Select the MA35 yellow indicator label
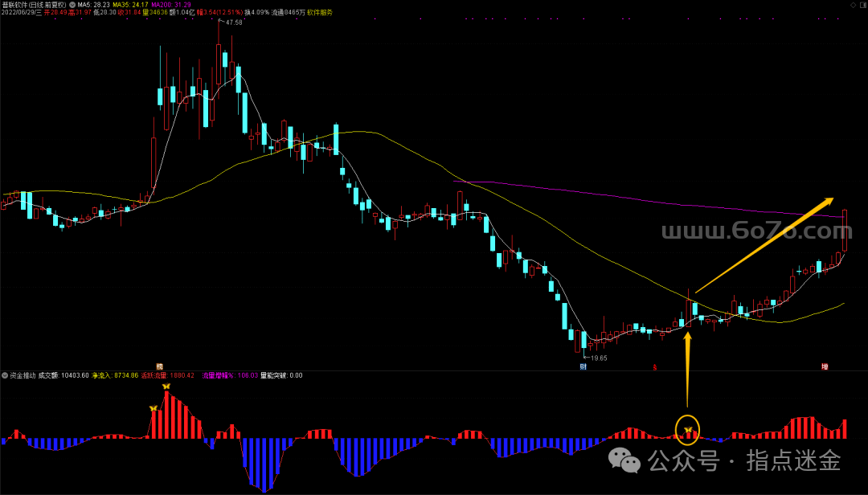868x495 pixels. pos(130,5)
